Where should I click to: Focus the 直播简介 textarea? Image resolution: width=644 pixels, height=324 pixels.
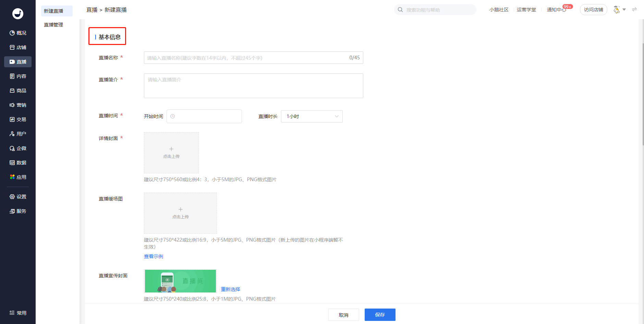[254, 86]
